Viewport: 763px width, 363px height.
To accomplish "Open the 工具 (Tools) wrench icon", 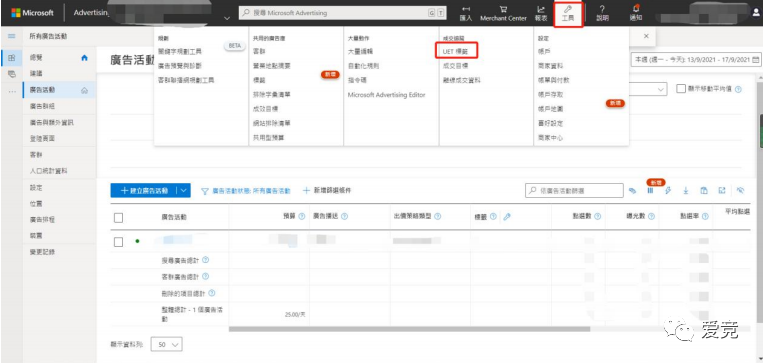I will click(x=567, y=9).
